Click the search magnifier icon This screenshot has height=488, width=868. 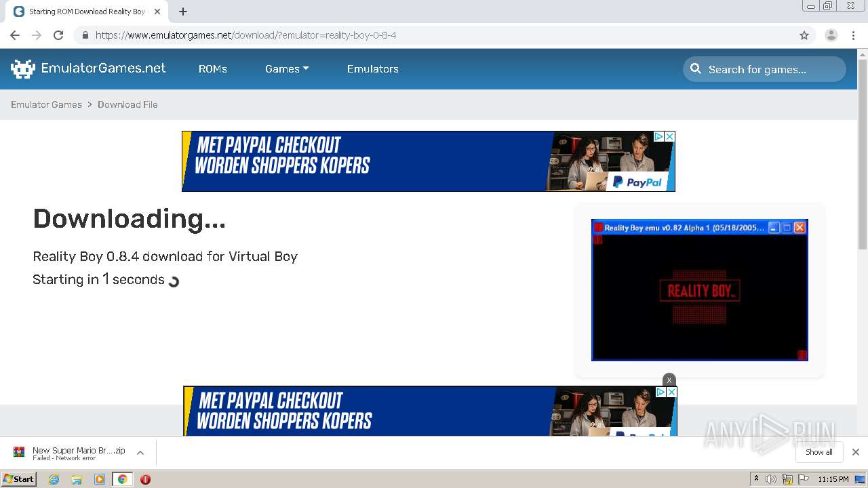click(x=696, y=68)
